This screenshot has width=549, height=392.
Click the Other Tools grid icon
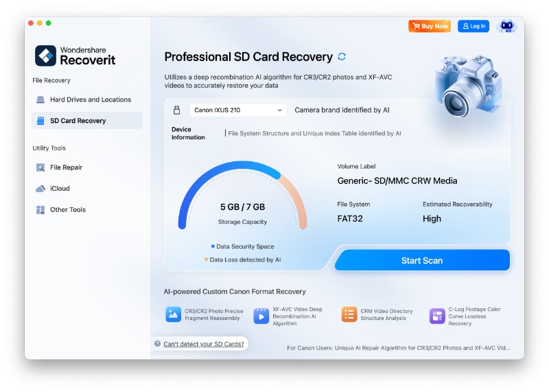point(40,210)
